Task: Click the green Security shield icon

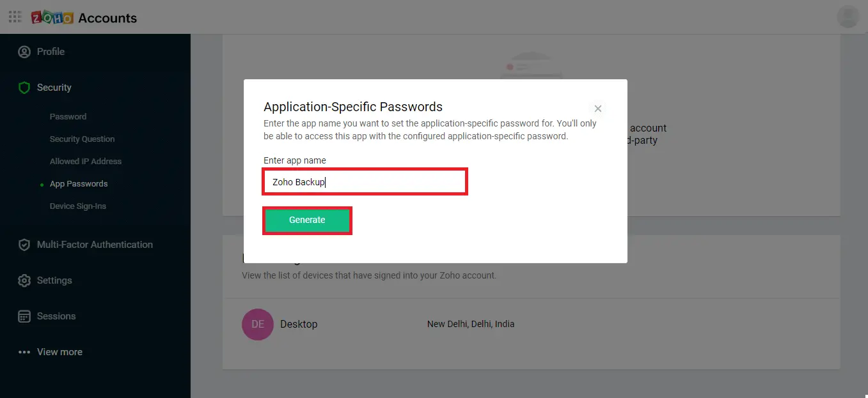Action: [x=24, y=88]
